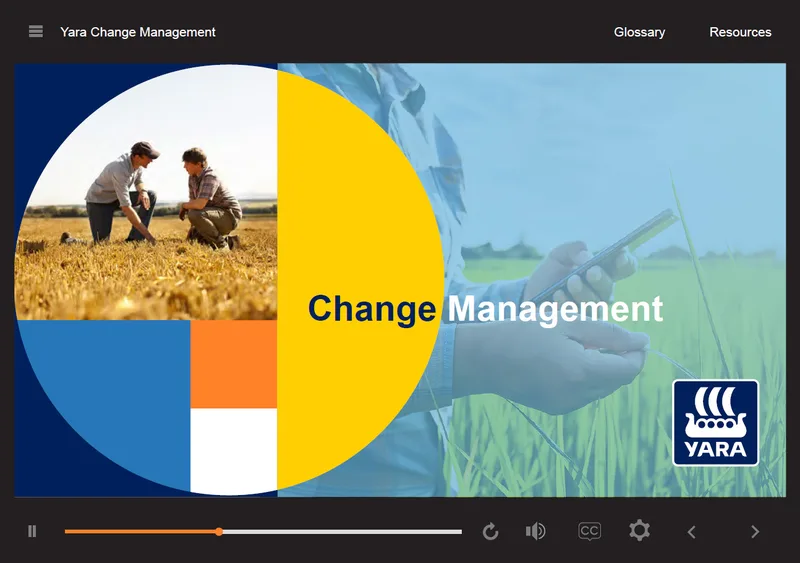The height and width of the screenshot is (563, 800).
Task: Click the Yara Change Management course title
Action: point(138,32)
